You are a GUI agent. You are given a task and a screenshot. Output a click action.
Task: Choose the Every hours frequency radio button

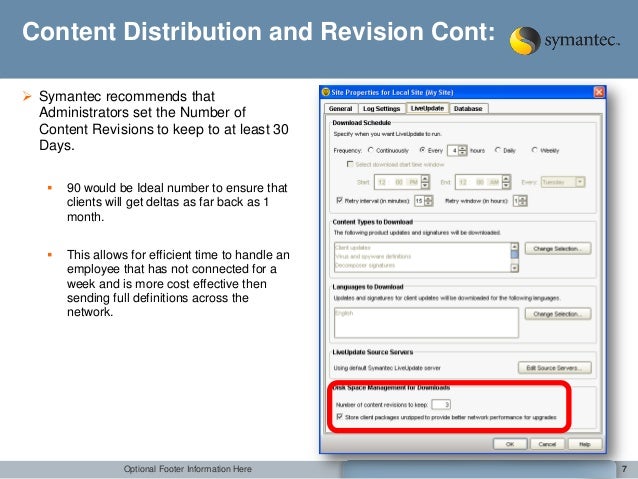coord(422,150)
